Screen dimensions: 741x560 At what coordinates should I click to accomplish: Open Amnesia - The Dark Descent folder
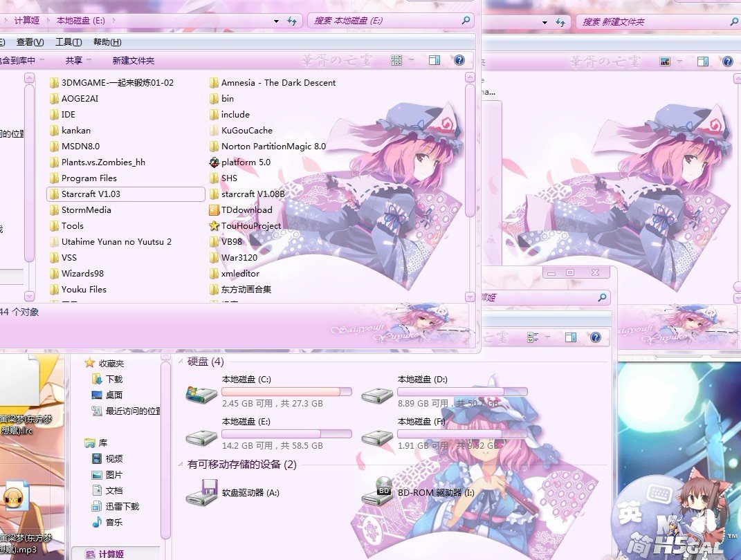pos(272,83)
